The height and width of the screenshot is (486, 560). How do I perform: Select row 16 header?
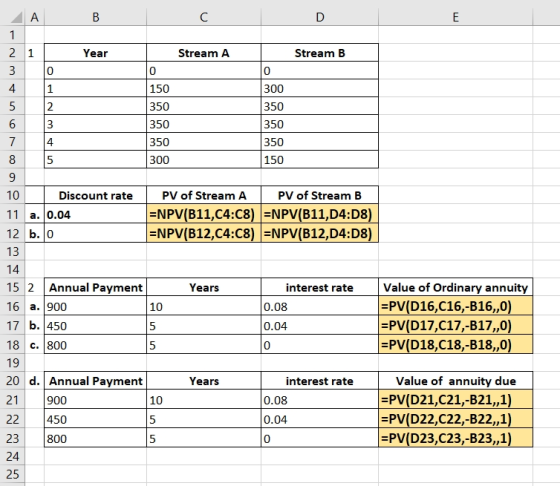pyautogui.click(x=12, y=306)
